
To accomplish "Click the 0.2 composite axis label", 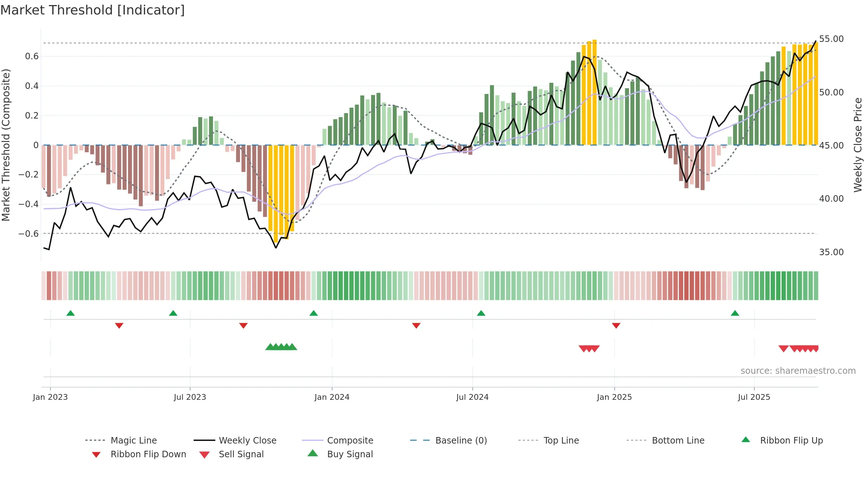I will click(x=32, y=116).
